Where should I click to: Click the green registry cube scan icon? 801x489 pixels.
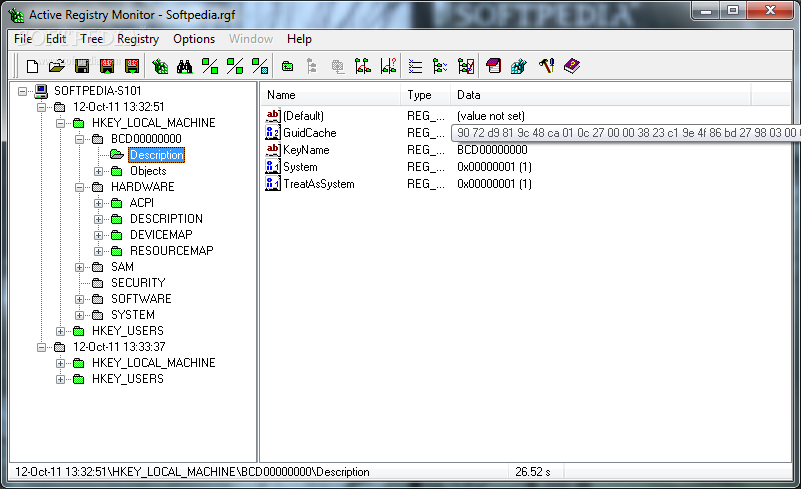pyautogui.click(x=160, y=66)
